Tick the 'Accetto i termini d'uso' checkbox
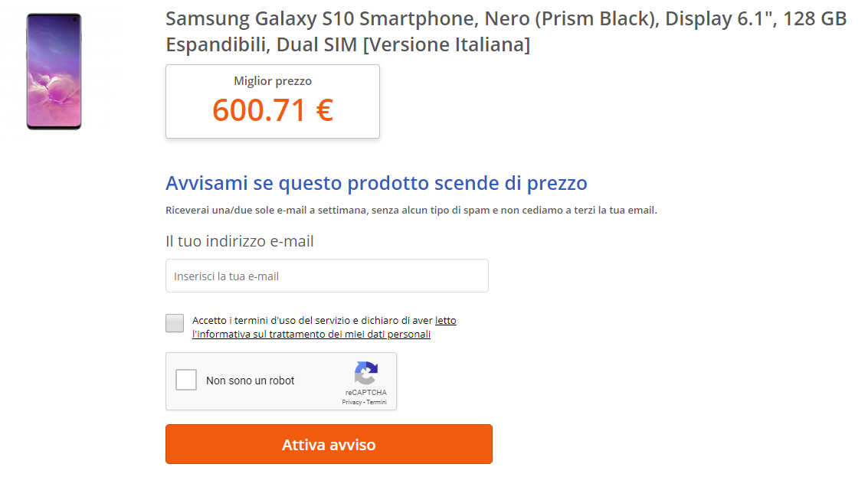 [175, 323]
